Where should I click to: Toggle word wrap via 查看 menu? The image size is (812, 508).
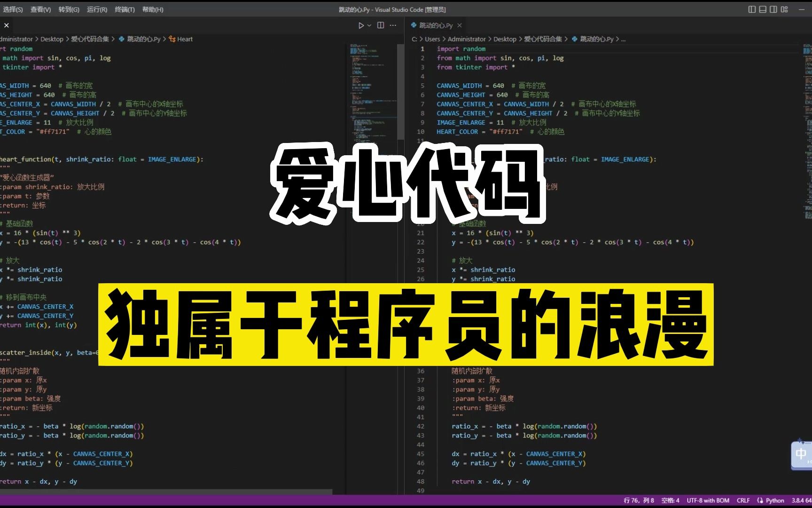[40, 9]
